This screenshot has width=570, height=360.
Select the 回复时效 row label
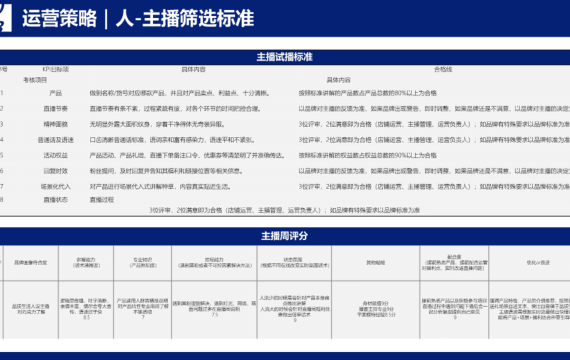click(55, 171)
